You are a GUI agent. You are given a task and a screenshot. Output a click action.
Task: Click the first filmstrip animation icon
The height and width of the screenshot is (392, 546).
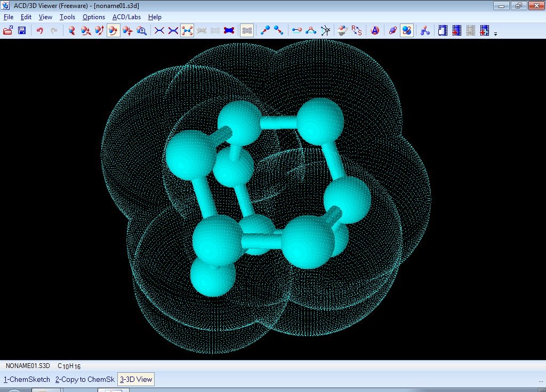click(443, 30)
